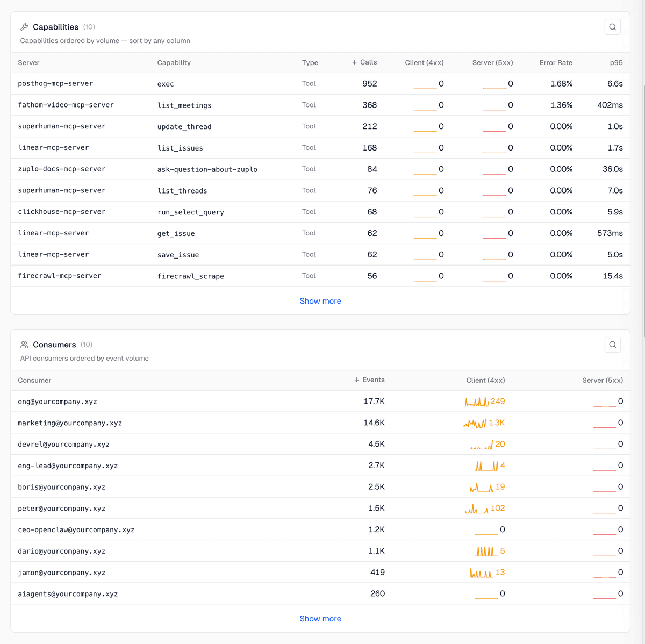Open the zuplo-docs-mcp-server row
This screenshot has height=644, width=645.
(x=320, y=169)
